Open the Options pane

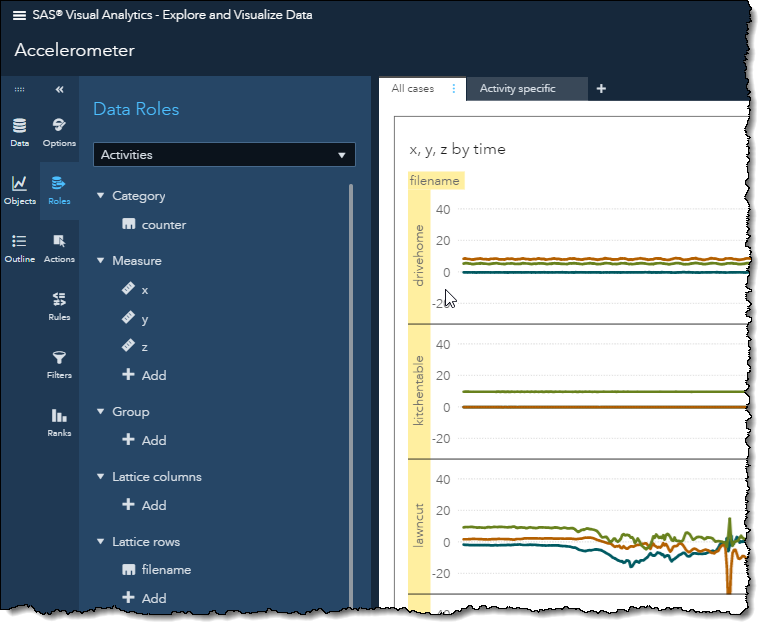59,132
